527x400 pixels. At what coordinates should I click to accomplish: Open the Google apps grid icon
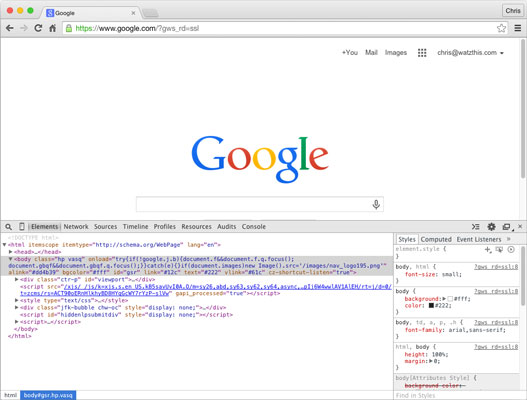[422, 53]
